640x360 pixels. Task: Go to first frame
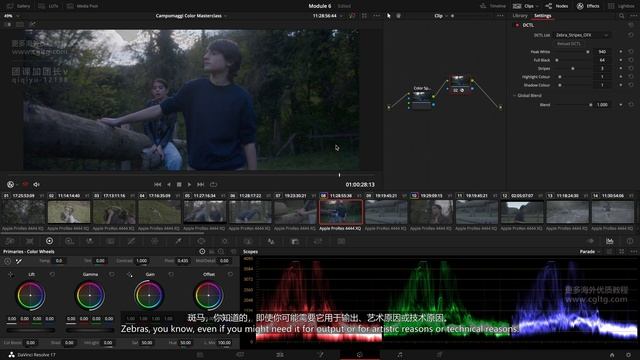158,184
